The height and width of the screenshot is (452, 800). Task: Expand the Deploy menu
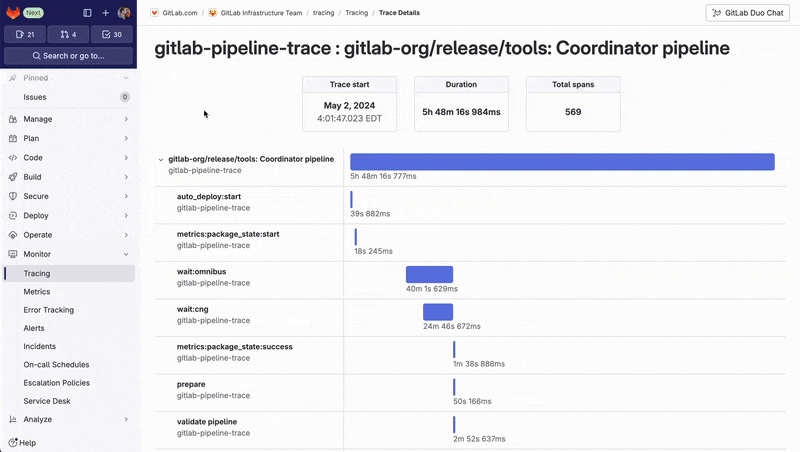[68, 215]
